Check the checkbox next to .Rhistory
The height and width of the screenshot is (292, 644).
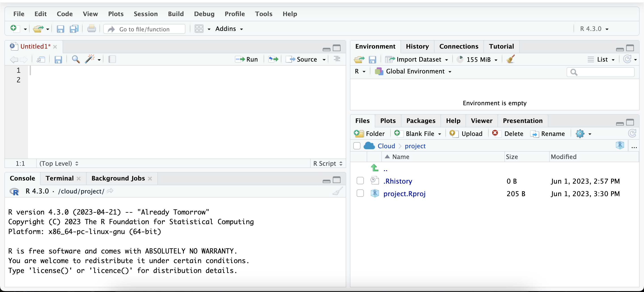pos(360,181)
